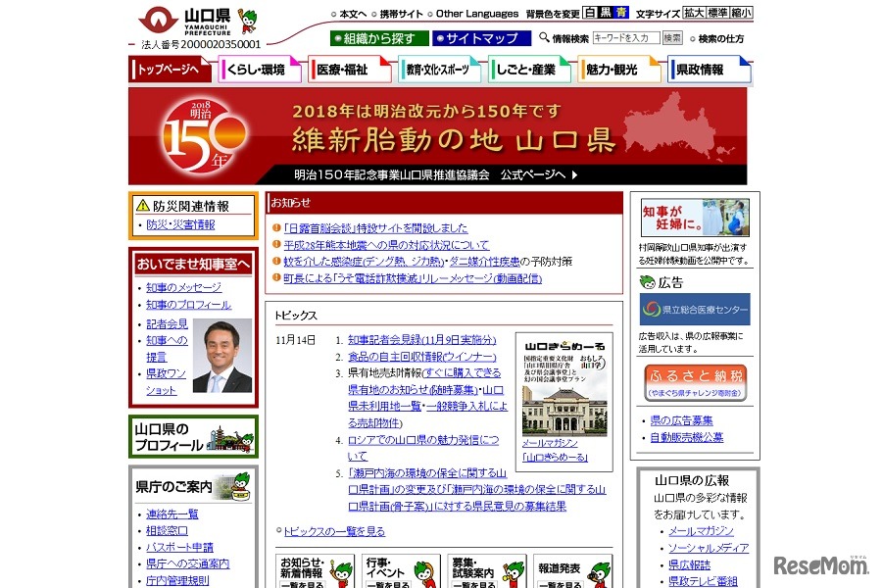
Task: Open Other Languages link
Action: coord(477,14)
